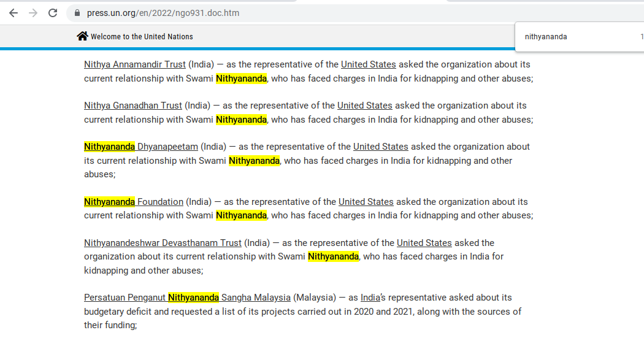The image size is (644, 346).
Task: Click highlighted Nithyananda in Annamandir Trust paragraph
Action: [x=242, y=79]
